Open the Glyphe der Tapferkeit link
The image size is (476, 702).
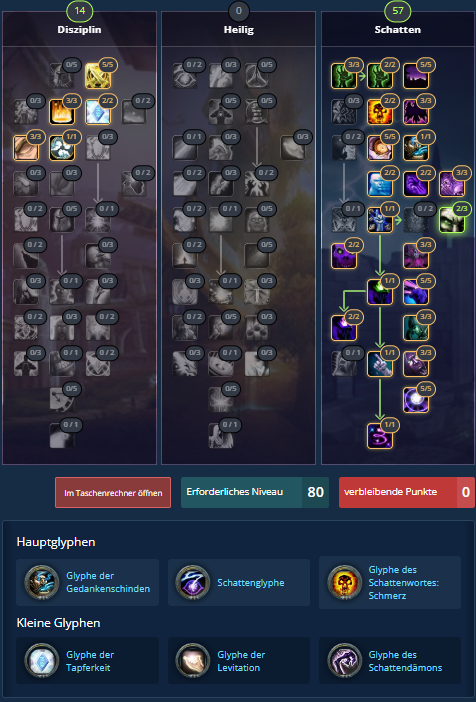click(90, 661)
